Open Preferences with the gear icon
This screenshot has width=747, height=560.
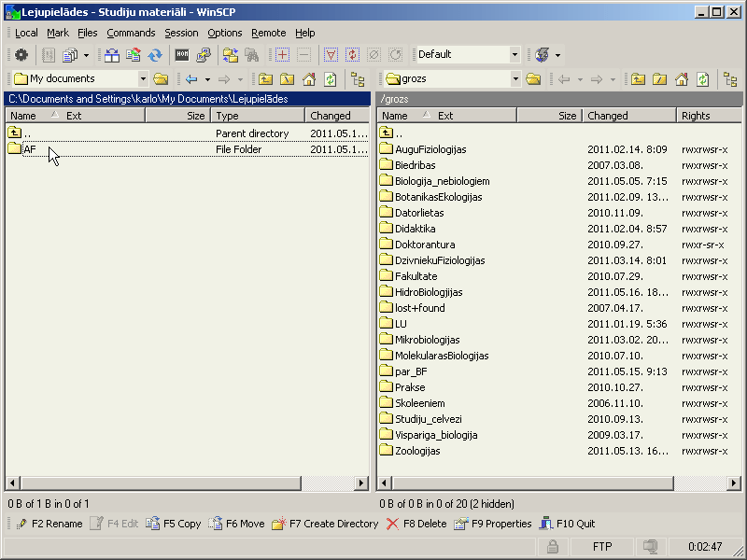pos(21,55)
